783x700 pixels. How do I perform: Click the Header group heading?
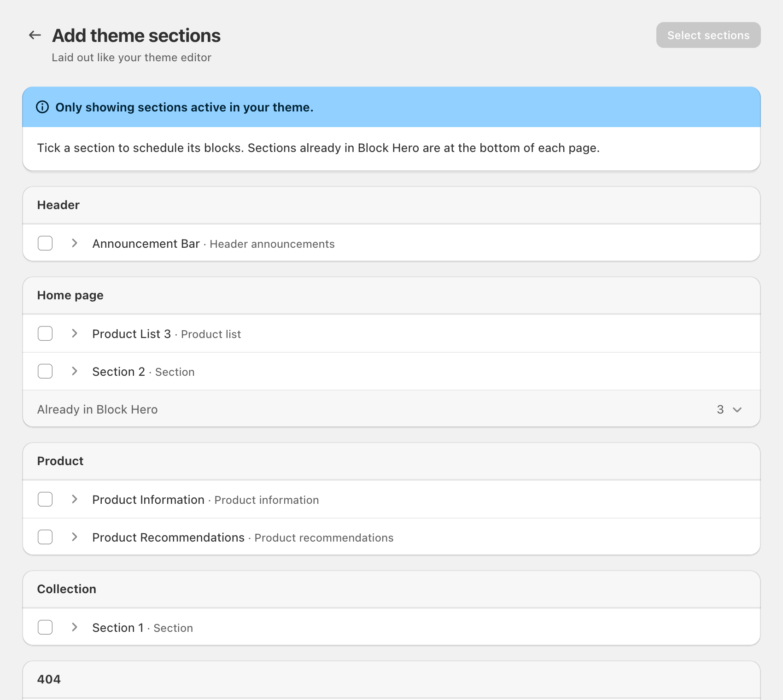click(x=58, y=205)
